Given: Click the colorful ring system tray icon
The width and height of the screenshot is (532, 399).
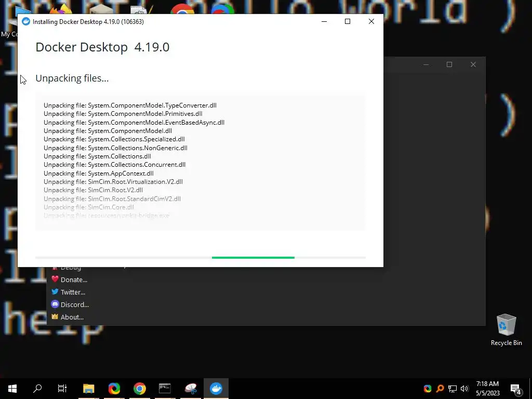Looking at the screenshot, I should pos(428,389).
